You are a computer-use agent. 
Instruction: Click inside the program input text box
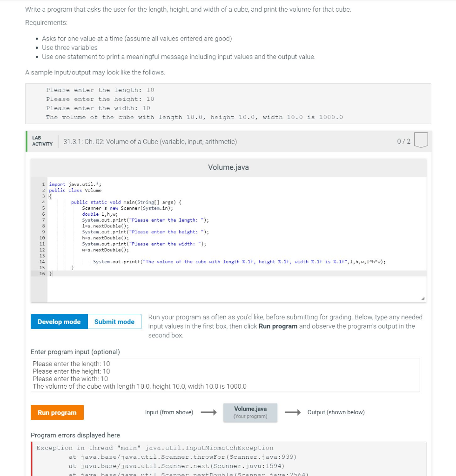point(225,375)
